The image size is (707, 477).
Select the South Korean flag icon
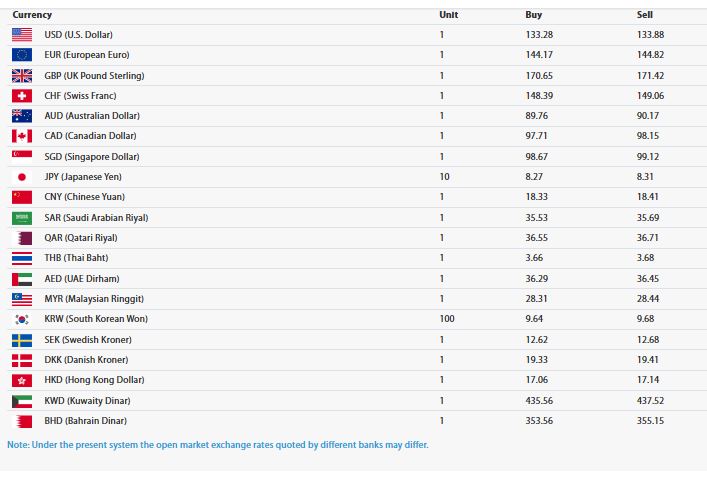pos(22,319)
